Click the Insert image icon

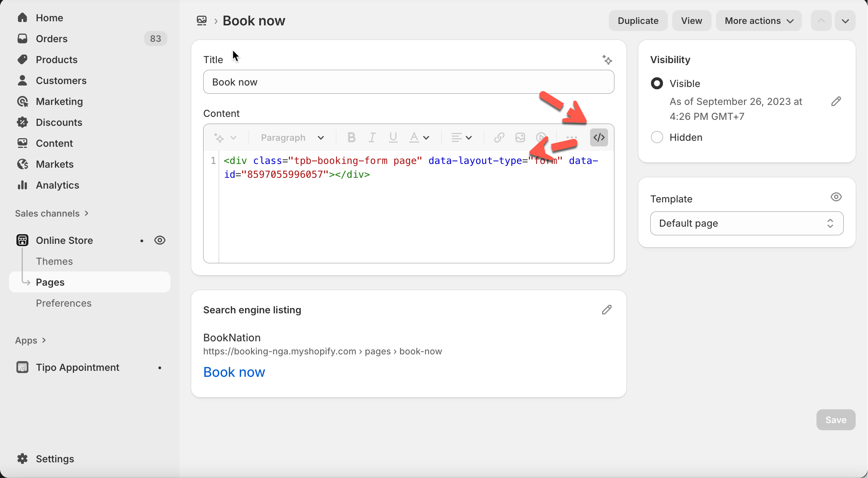pyautogui.click(x=520, y=137)
